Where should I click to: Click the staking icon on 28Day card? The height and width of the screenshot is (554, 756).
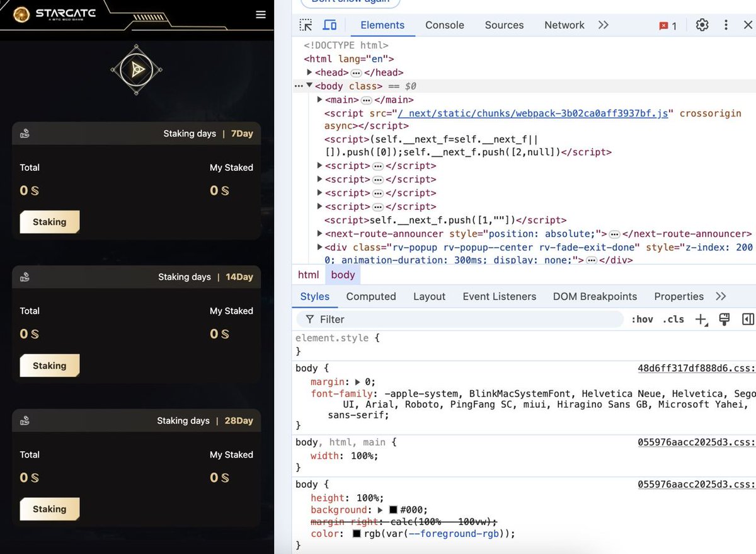coord(25,420)
